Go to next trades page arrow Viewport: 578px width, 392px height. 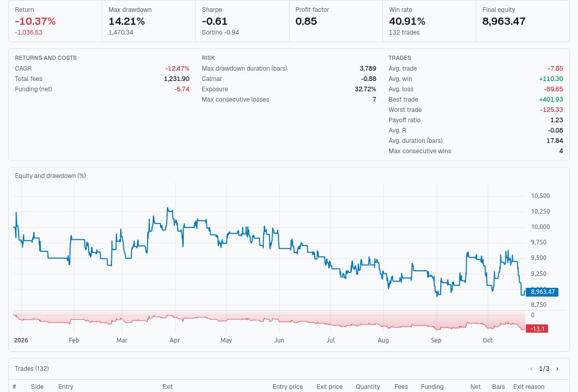[557, 369]
